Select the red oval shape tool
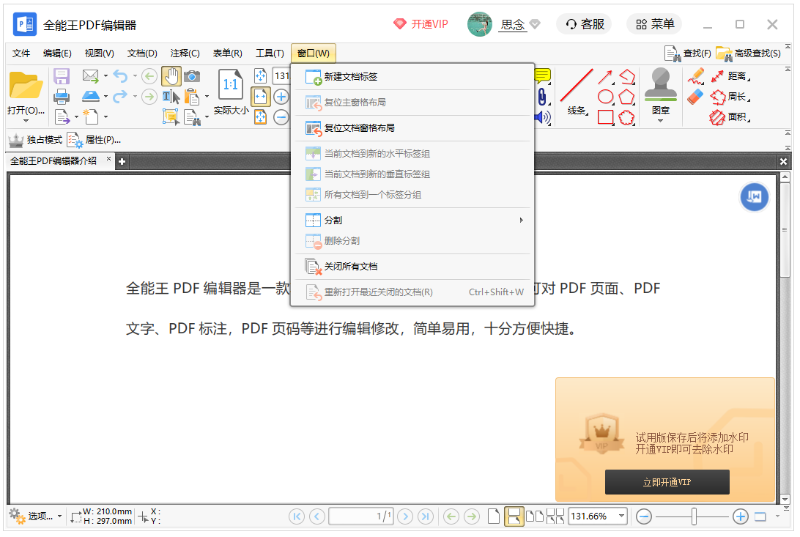Viewport: 800px width, 537px height. coord(605,97)
